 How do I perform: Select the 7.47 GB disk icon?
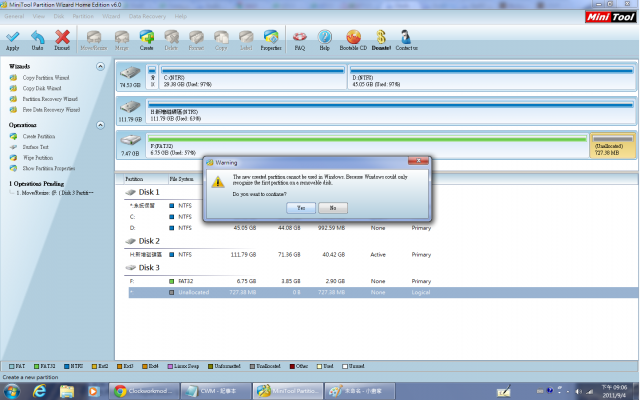point(130,141)
